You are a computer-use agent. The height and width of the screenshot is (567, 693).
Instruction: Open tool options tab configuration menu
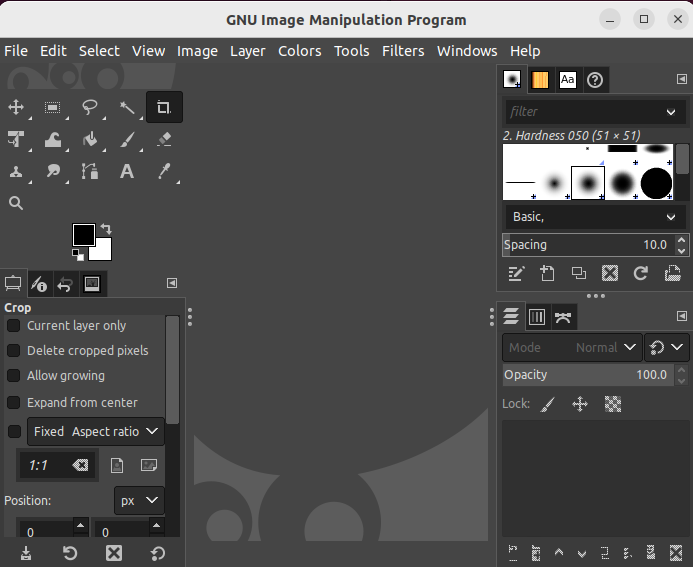point(172,283)
